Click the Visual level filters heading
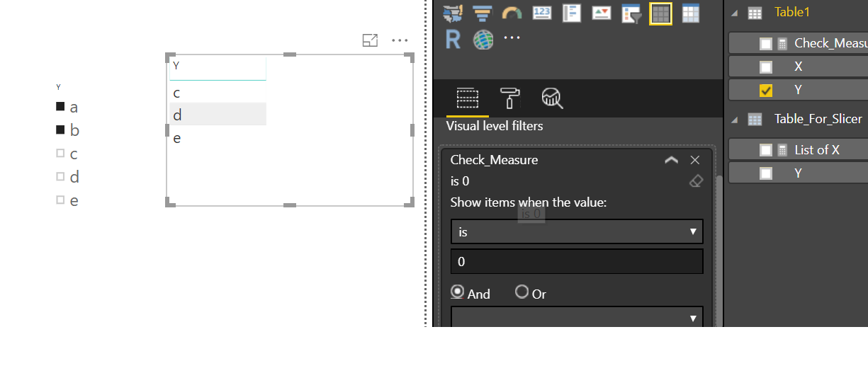The width and height of the screenshot is (868, 373). [x=495, y=126]
